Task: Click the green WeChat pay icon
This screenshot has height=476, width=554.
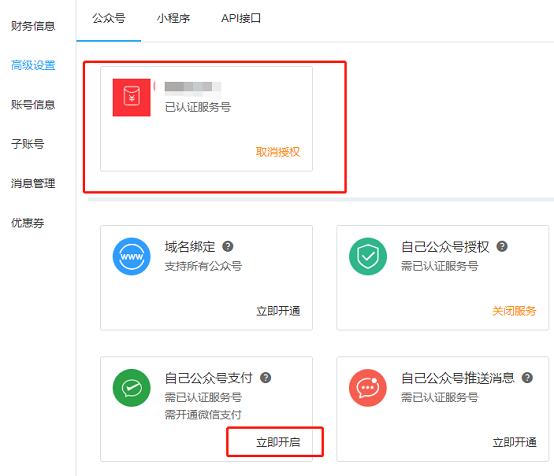Action: tap(131, 388)
